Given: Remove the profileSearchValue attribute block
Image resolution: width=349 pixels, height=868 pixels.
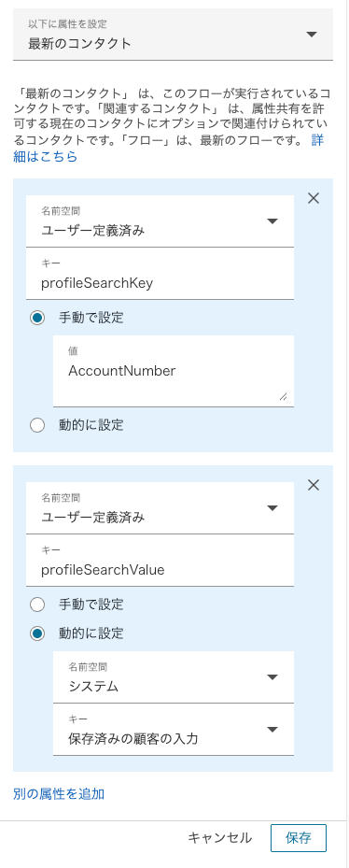Looking at the screenshot, I should click(x=313, y=485).
